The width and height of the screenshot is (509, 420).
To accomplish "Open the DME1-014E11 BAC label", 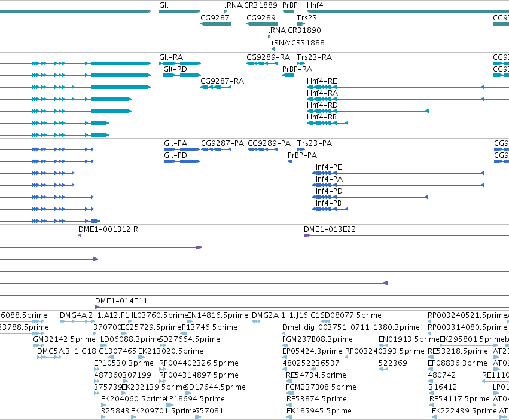I will tap(121, 301).
